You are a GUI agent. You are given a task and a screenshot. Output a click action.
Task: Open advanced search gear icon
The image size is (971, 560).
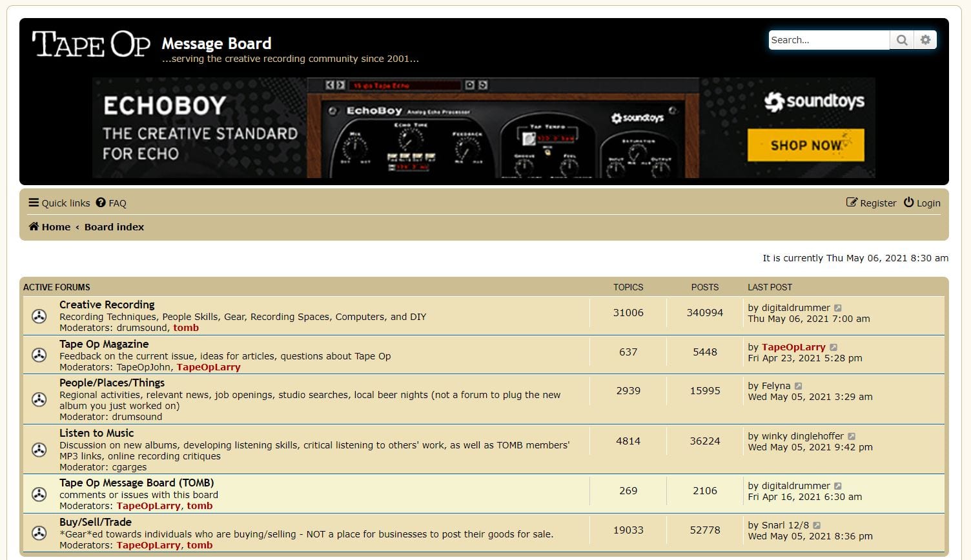[925, 40]
